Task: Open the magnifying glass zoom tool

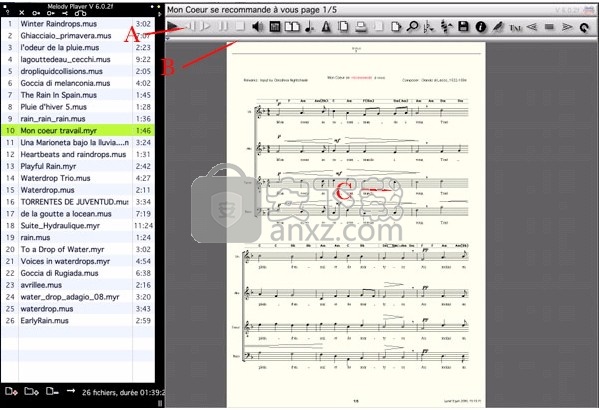Action: pyautogui.click(x=413, y=26)
